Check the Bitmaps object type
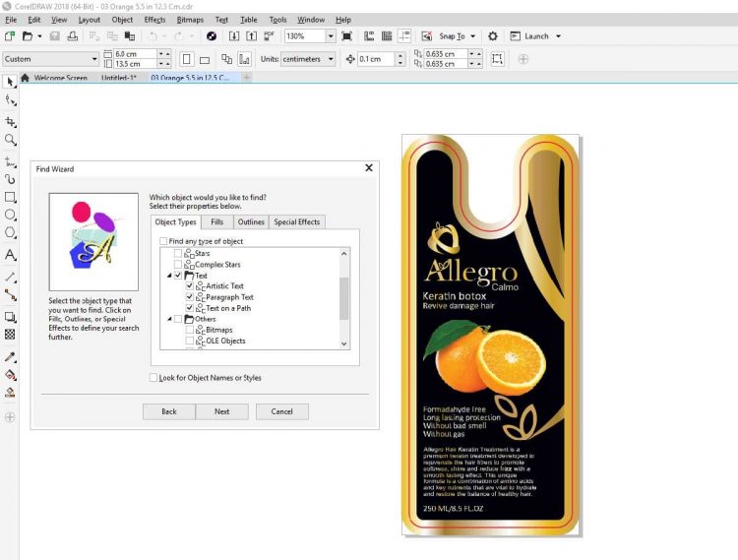Screen dimensions: 738x560 (x=189, y=330)
